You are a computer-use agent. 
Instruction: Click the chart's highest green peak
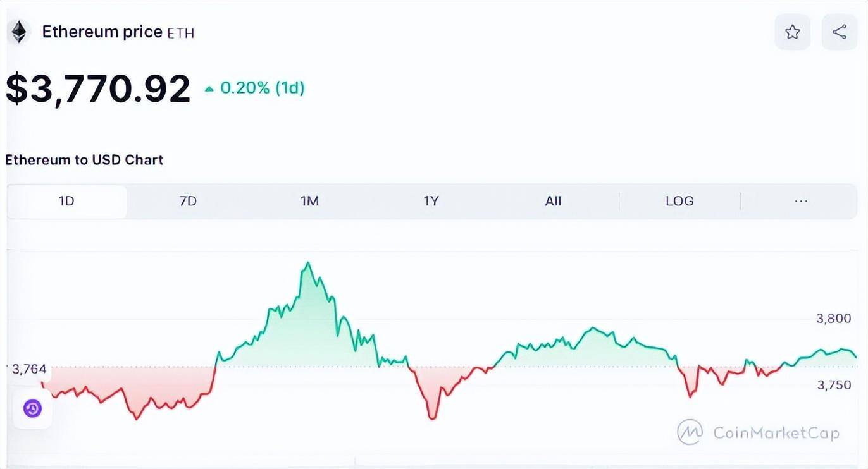pos(307,264)
